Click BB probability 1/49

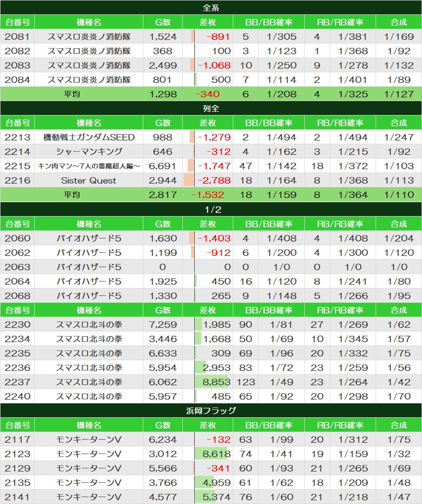pos(281,382)
